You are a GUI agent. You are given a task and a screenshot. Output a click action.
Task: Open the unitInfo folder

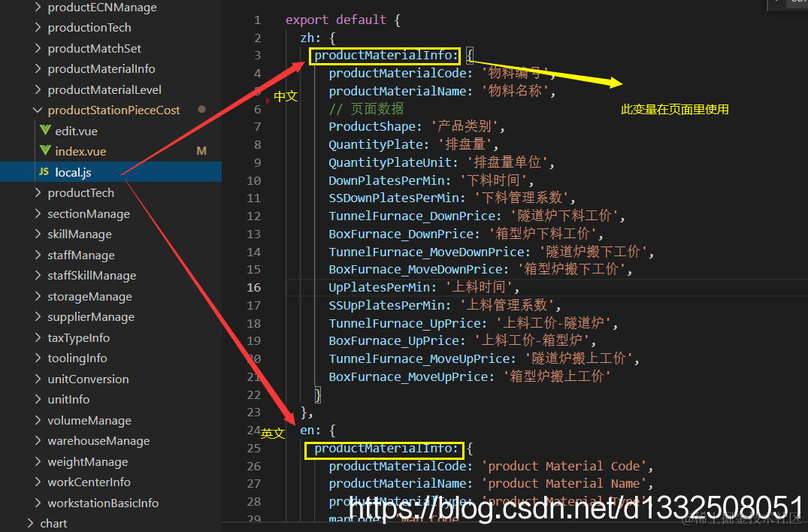pyautogui.click(x=68, y=399)
